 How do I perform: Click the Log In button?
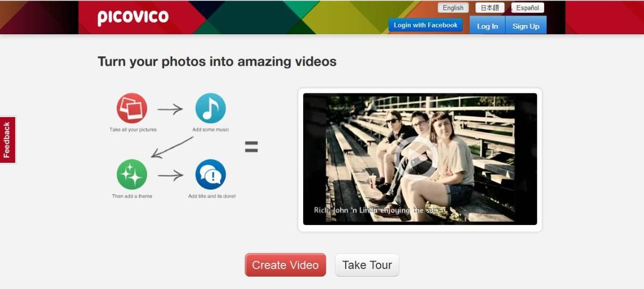click(487, 26)
